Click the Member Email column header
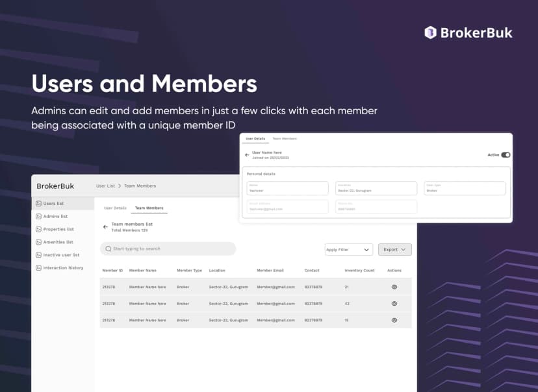 pyautogui.click(x=270, y=271)
